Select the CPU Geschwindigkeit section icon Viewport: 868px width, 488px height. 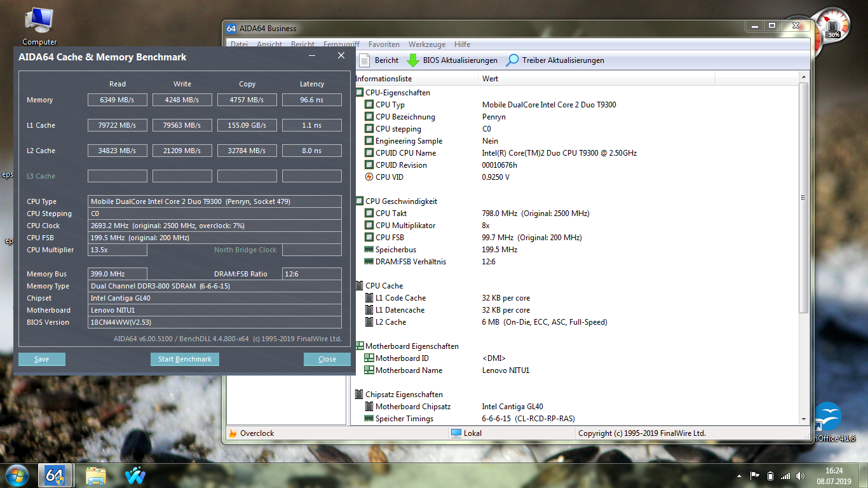coord(359,201)
